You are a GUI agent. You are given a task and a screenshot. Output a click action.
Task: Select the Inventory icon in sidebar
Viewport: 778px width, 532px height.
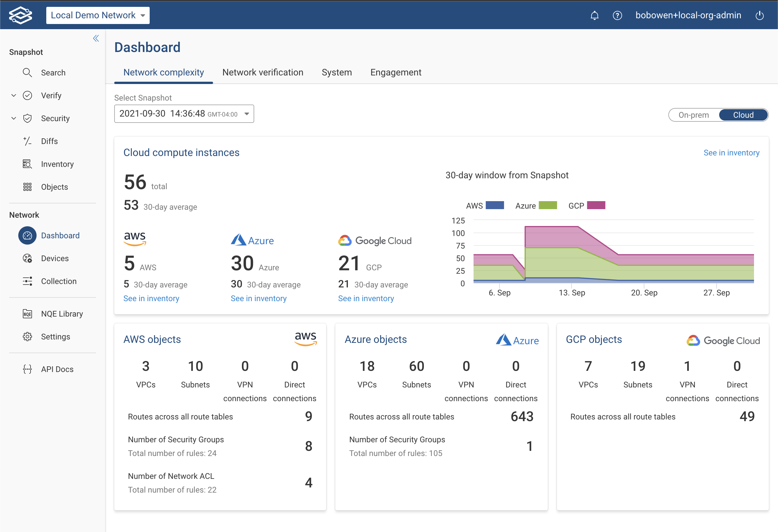click(x=27, y=164)
